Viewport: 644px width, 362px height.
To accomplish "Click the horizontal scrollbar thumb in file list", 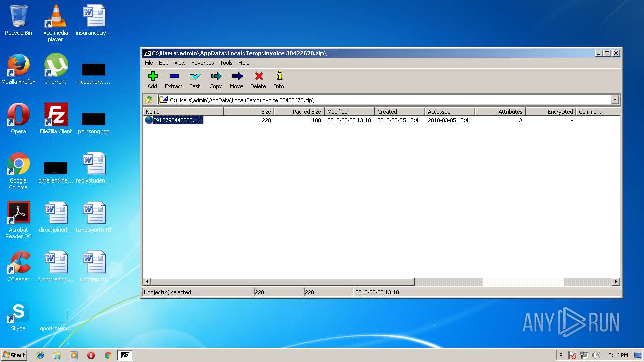I will pos(282,282).
